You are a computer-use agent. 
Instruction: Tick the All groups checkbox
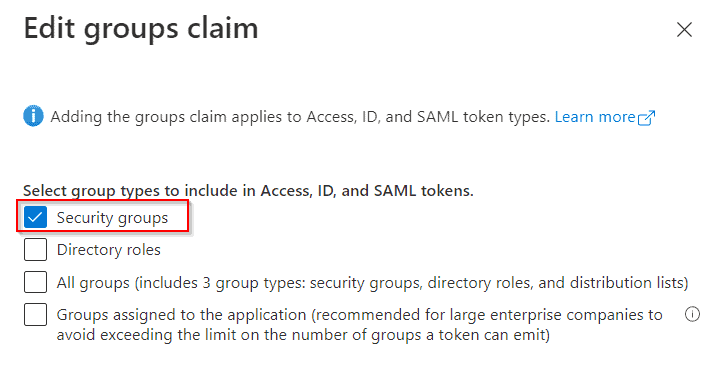pyautogui.click(x=35, y=282)
